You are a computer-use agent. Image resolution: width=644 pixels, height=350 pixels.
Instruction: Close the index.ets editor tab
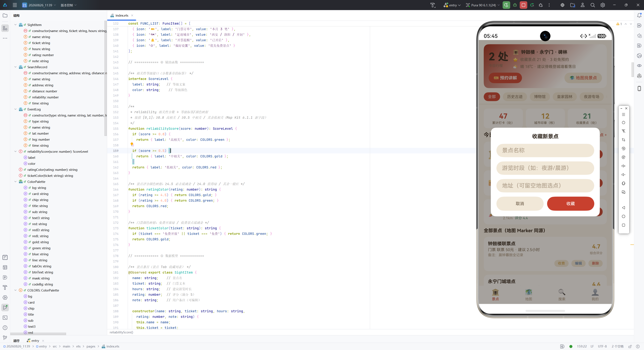tap(132, 15)
